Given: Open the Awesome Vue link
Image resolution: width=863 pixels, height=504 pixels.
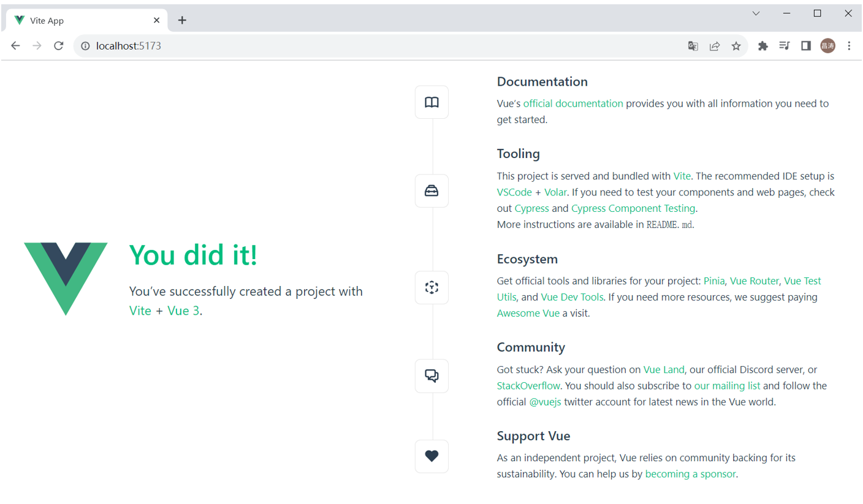Looking at the screenshot, I should coord(528,313).
